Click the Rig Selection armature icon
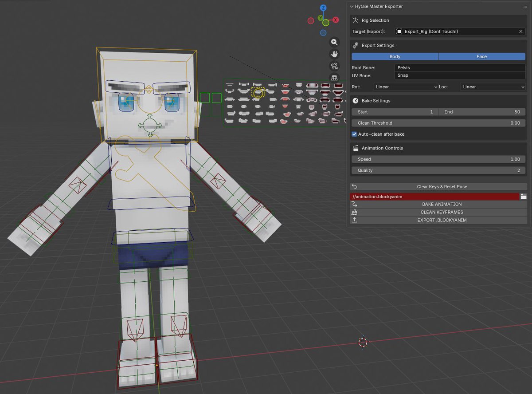This screenshot has width=532, height=394. pyautogui.click(x=356, y=20)
